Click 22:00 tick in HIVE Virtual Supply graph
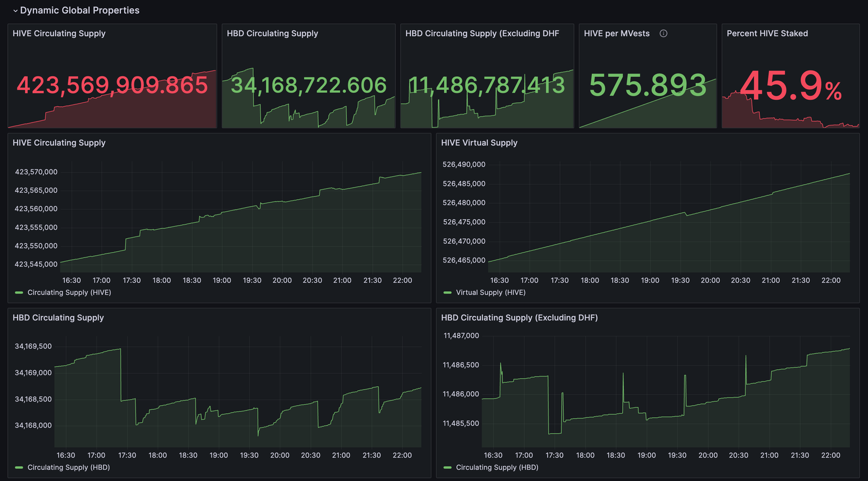Image resolution: width=868 pixels, height=481 pixels. [831, 280]
